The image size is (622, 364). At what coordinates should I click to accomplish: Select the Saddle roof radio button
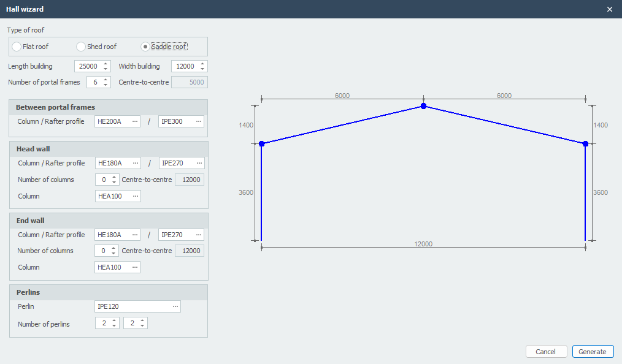click(x=145, y=47)
